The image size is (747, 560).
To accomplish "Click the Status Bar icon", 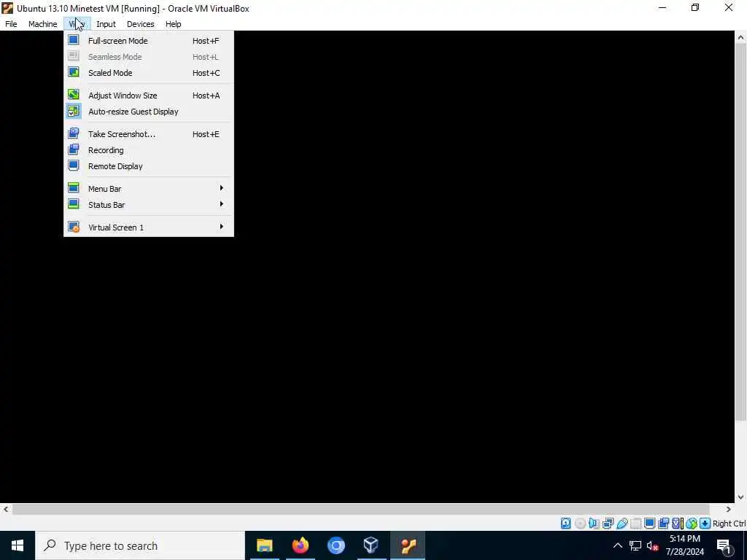I will pos(74,204).
